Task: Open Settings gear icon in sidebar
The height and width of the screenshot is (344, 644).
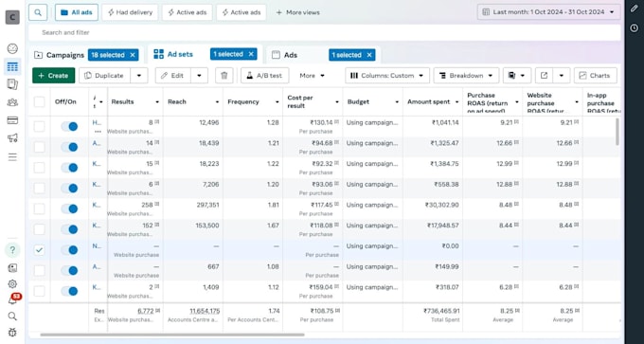Action: pyautogui.click(x=12, y=284)
